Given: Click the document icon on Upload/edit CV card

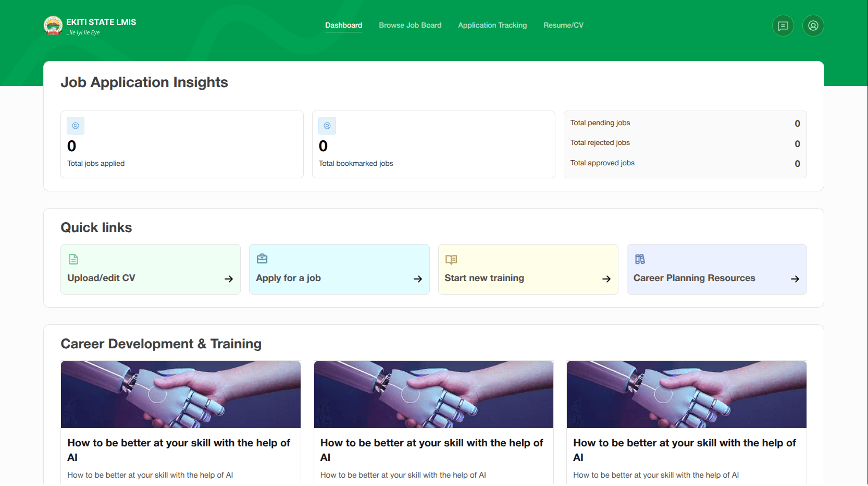Looking at the screenshot, I should 73,259.
